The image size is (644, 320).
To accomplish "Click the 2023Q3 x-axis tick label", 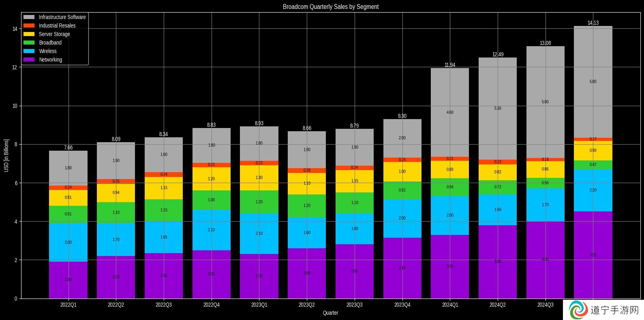I will click(355, 305).
